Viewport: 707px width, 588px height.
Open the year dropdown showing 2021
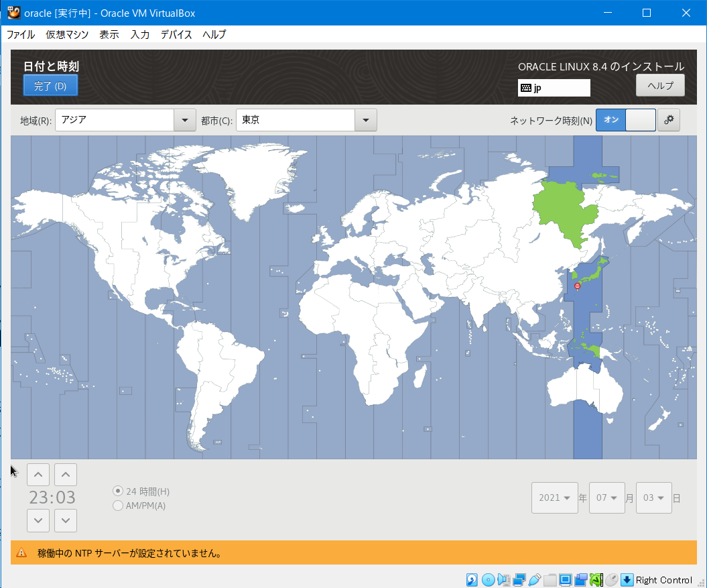555,497
